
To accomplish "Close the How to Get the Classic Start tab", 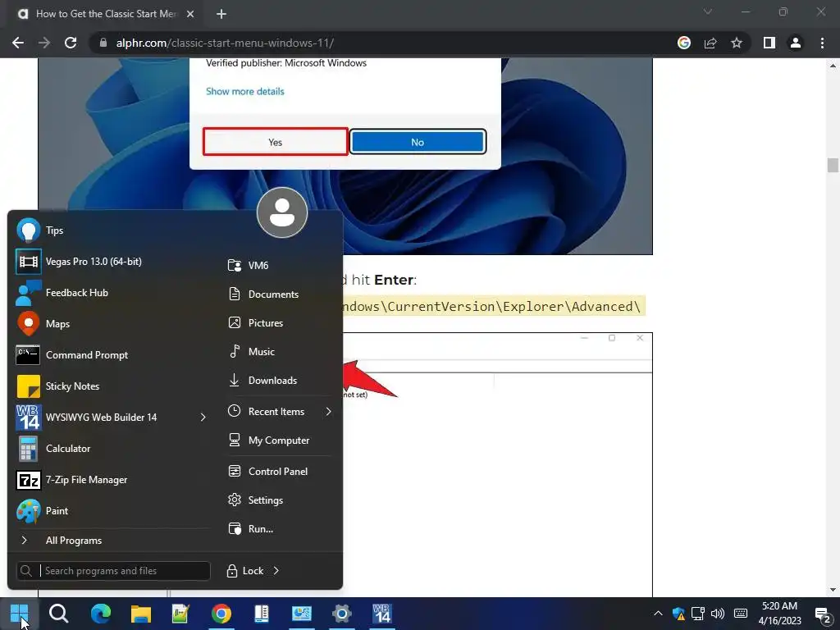I will click(x=190, y=15).
